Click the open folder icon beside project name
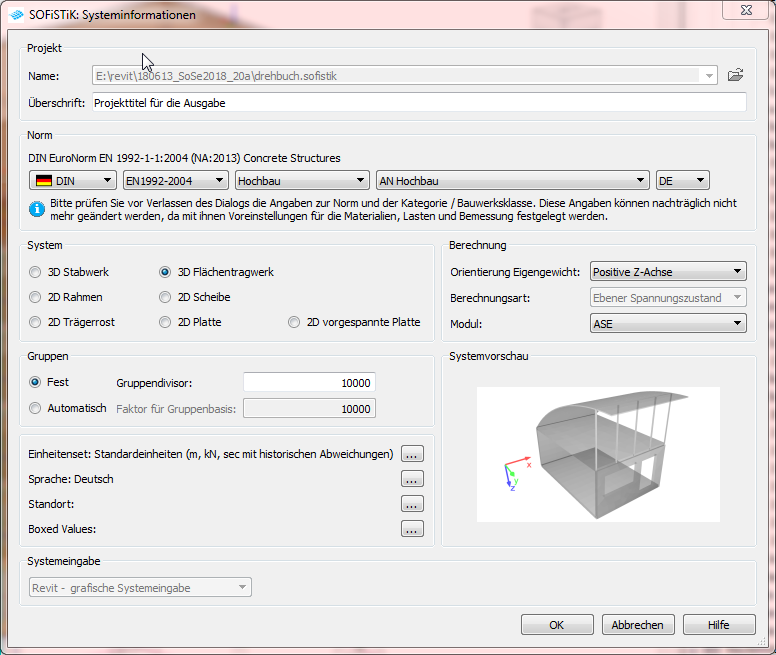Viewport: 776px width, 655px height. [x=735, y=75]
